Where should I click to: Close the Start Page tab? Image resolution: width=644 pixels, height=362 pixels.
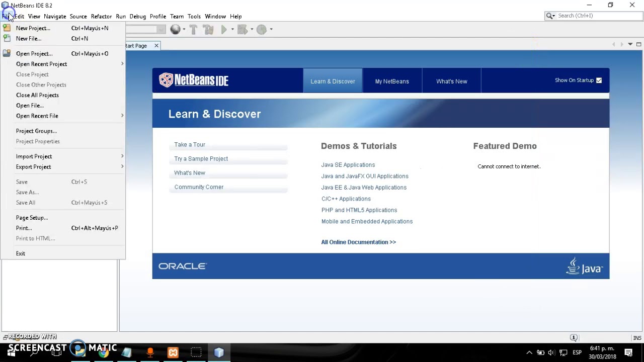(156, 46)
